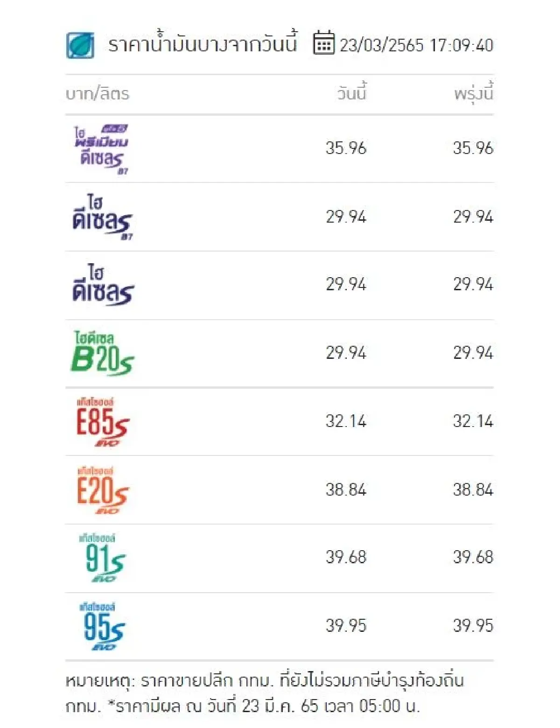The image size is (560, 728).
Task: Select the purple Hi Diesel B7 logo
Action: click(x=102, y=217)
